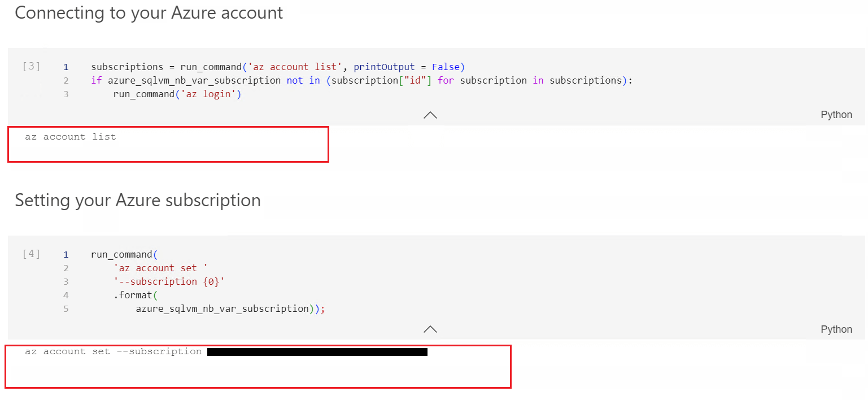Click 'az account list' output text
The height and width of the screenshot is (400, 868).
pos(71,137)
